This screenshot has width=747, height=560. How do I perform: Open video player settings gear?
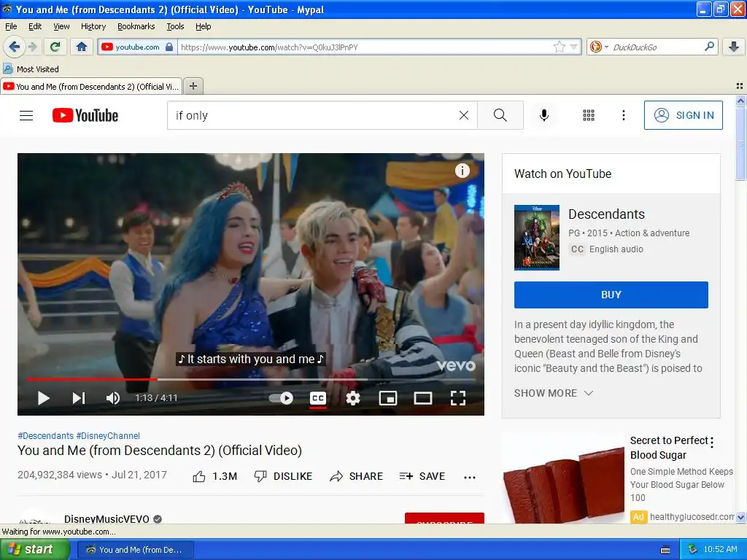click(x=353, y=398)
